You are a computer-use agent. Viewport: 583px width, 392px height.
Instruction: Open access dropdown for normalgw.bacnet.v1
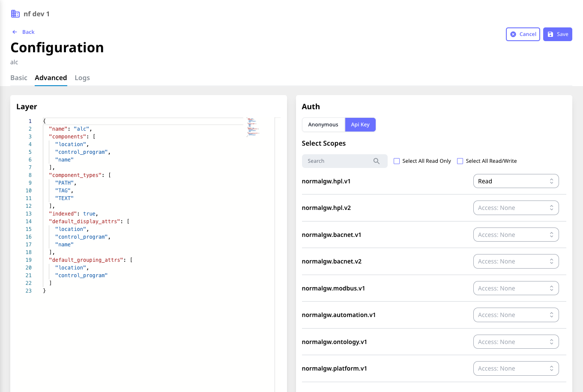516,235
